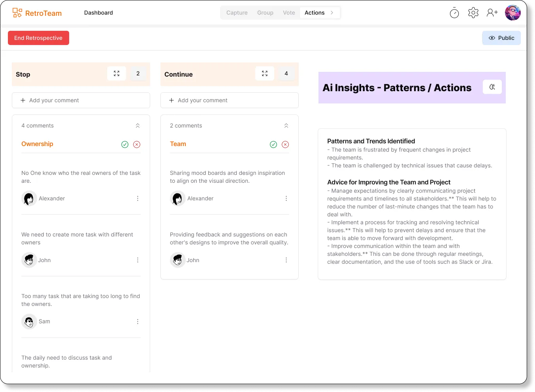Click the Ownership group title
The width and height of the screenshot is (535, 392).
click(x=37, y=144)
